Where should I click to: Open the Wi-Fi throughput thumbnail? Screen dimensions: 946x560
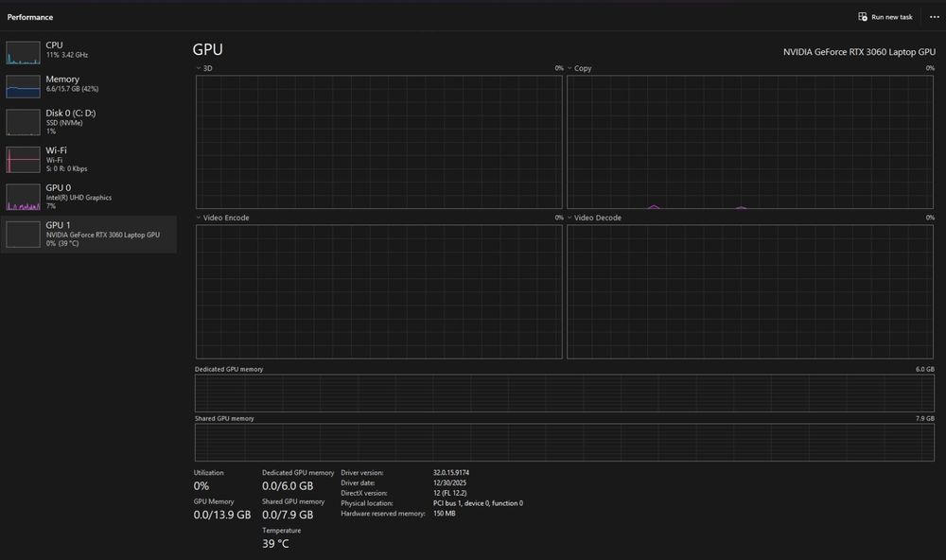pyautogui.click(x=23, y=160)
